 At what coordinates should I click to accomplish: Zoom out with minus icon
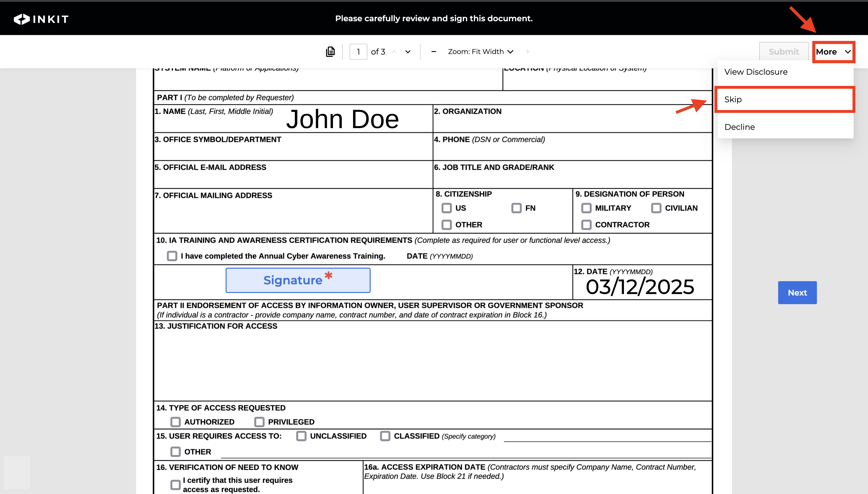click(433, 52)
